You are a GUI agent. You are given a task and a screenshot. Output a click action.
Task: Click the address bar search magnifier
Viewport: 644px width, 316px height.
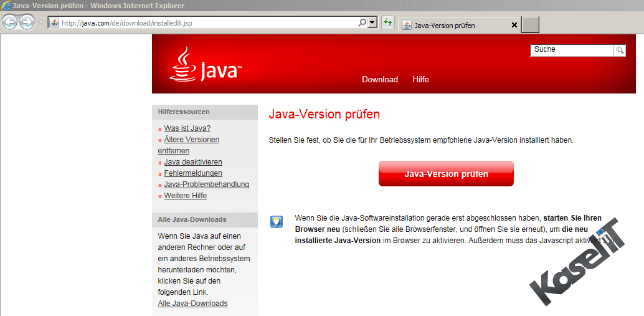click(362, 23)
